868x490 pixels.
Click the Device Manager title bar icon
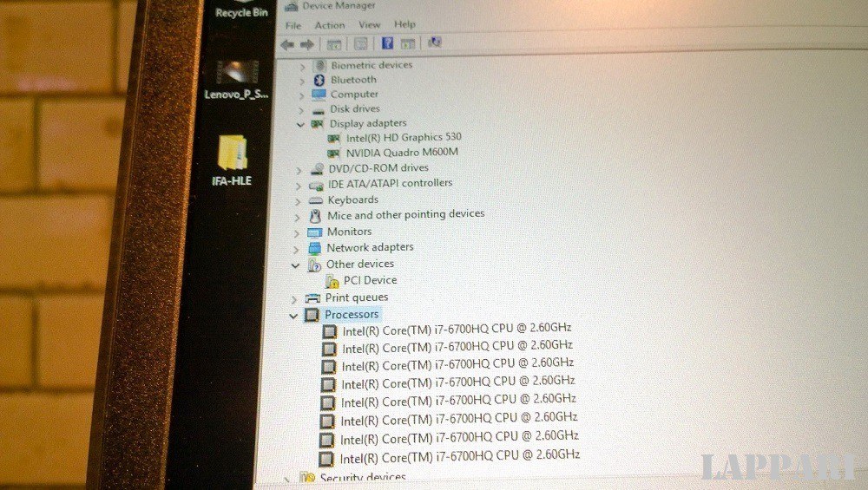point(291,6)
